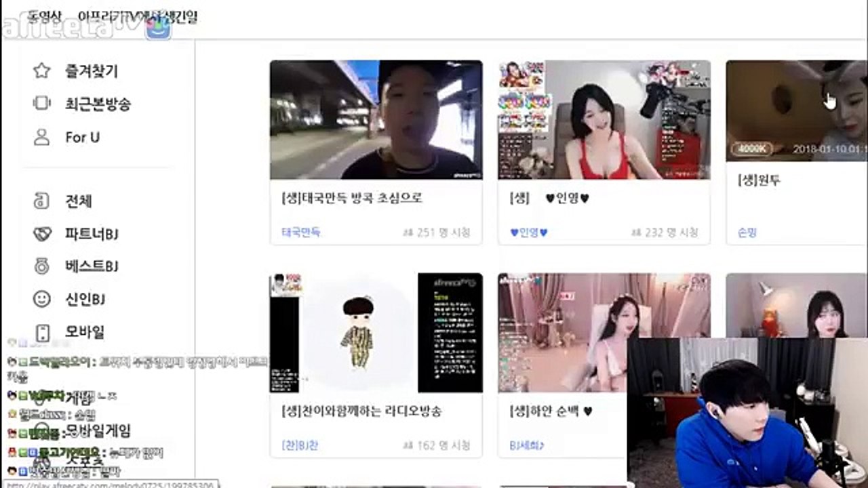Open the 즐겨찾기 menu item
The width and height of the screenshot is (868, 488).
(x=92, y=70)
